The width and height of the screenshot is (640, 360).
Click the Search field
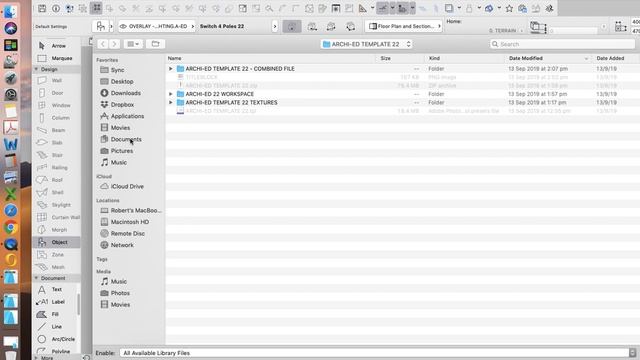(x=562, y=44)
